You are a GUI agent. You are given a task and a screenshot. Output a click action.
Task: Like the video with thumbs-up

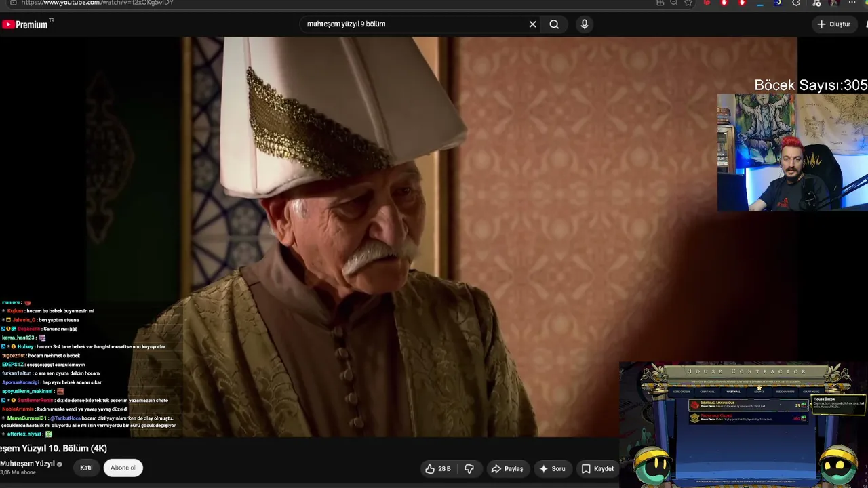coord(437,468)
